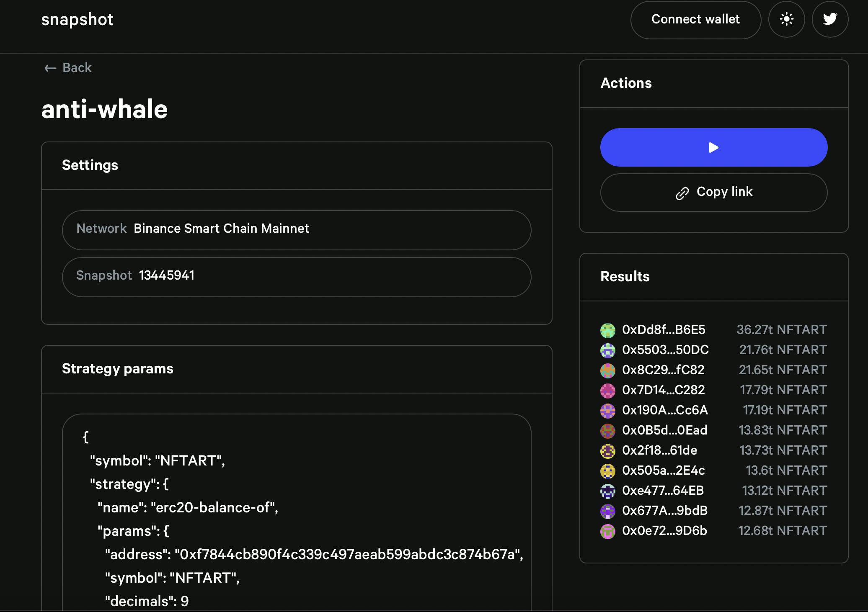Click the 12.87t NFTART score

pyautogui.click(x=783, y=511)
